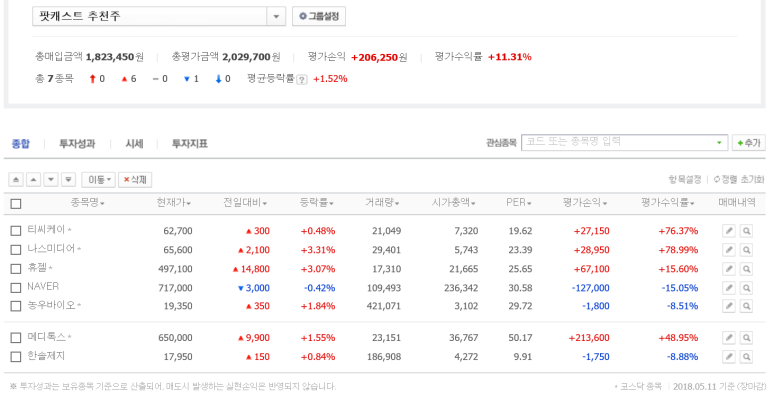Click 평가수익률 +11.31% summary value
Screen dimensions: 773x396
tap(510, 57)
